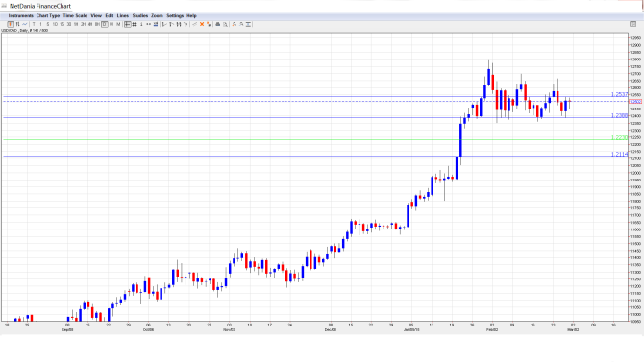This screenshot has width=644, height=362.
Task: Open the Zoom menu
Action: (157, 16)
